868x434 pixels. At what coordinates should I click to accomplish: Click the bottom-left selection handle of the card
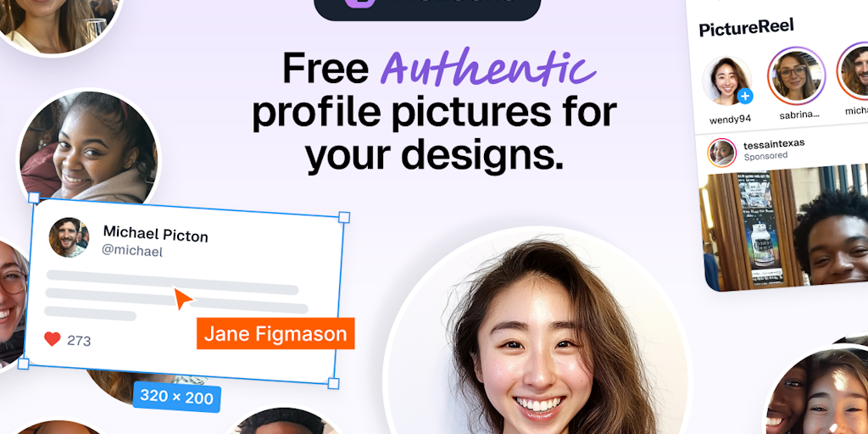click(x=23, y=364)
